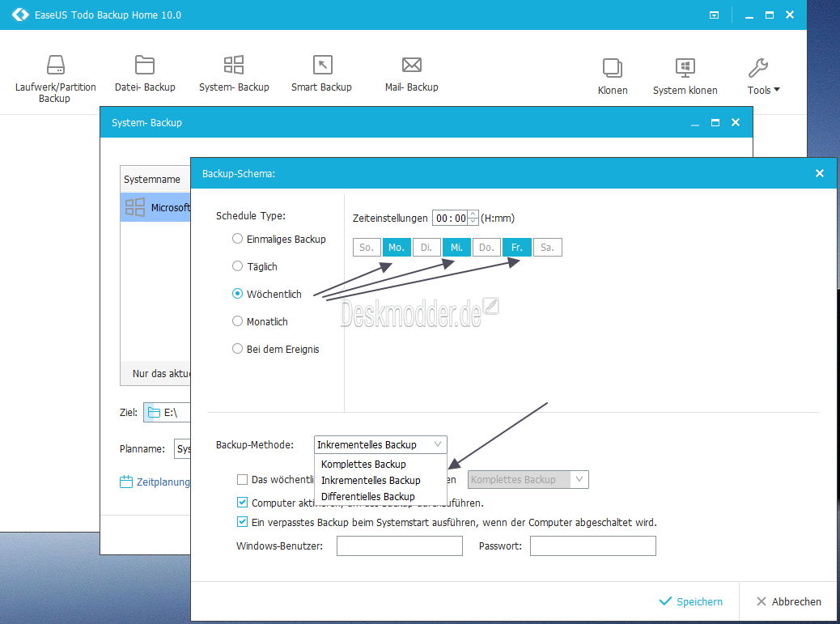This screenshot has height=624, width=840.
Task: Open the title bar options menu icon
Action: 714,15
